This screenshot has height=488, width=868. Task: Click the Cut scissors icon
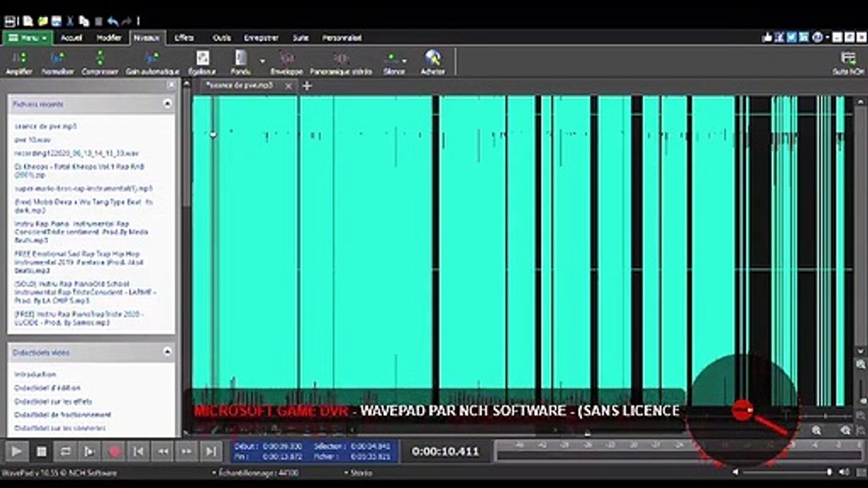click(x=71, y=21)
